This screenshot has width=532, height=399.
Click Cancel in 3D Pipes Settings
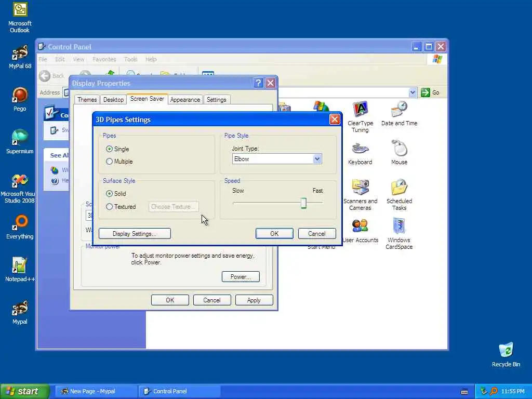(x=316, y=233)
